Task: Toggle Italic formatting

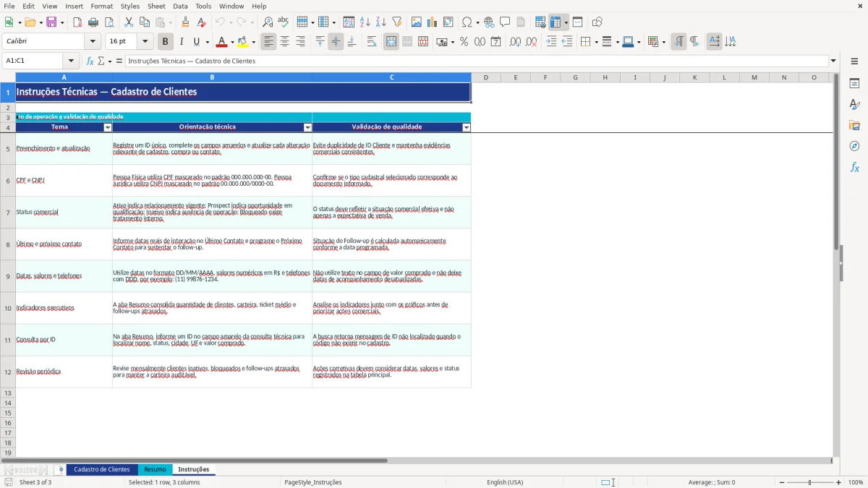Action: click(x=182, y=42)
